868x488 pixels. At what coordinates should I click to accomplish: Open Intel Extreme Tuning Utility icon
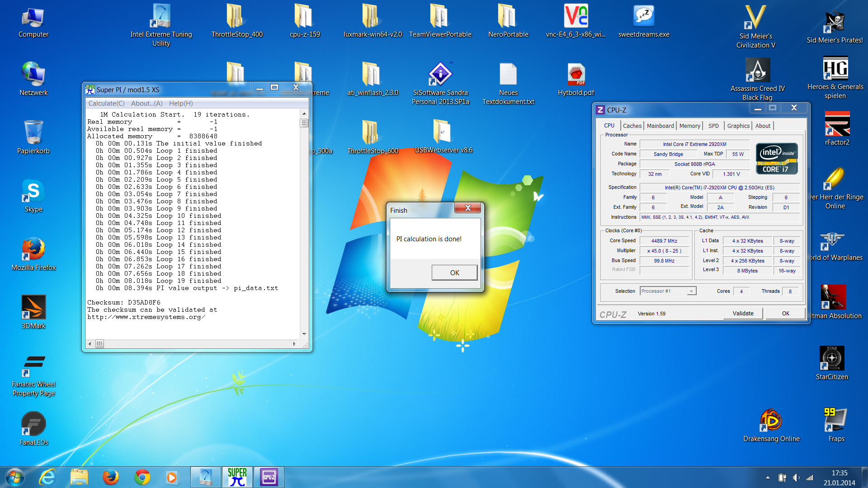[161, 16]
